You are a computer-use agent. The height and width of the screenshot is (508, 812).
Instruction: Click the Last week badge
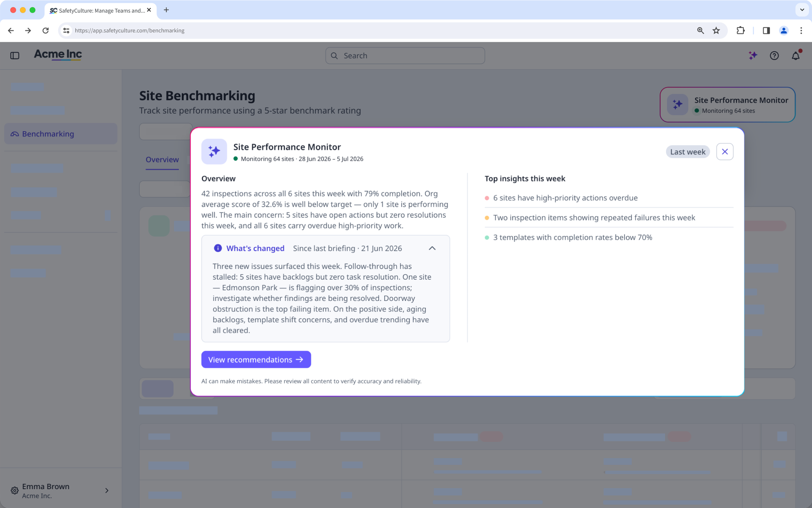pyautogui.click(x=688, y=151)
